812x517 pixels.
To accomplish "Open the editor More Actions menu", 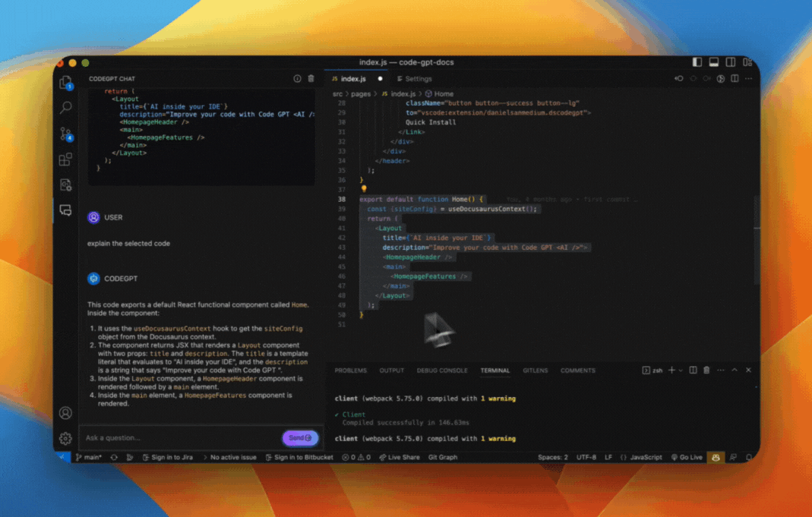I will [748, 79].
